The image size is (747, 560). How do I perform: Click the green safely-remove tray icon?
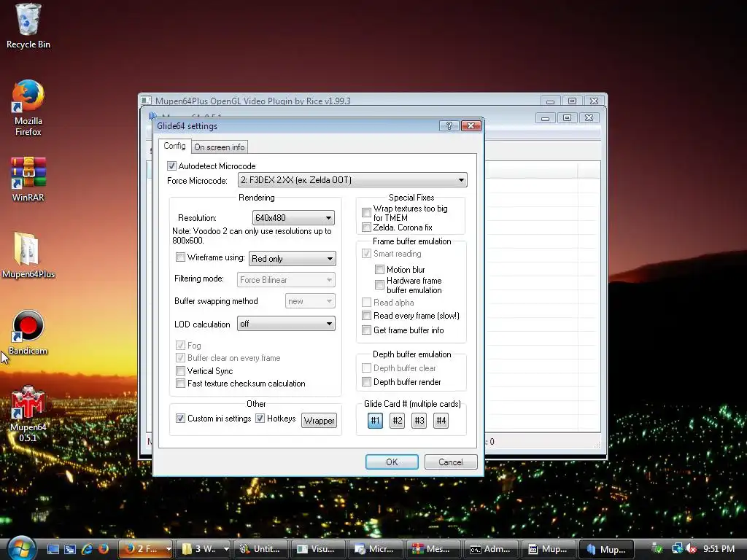[657, 549]
